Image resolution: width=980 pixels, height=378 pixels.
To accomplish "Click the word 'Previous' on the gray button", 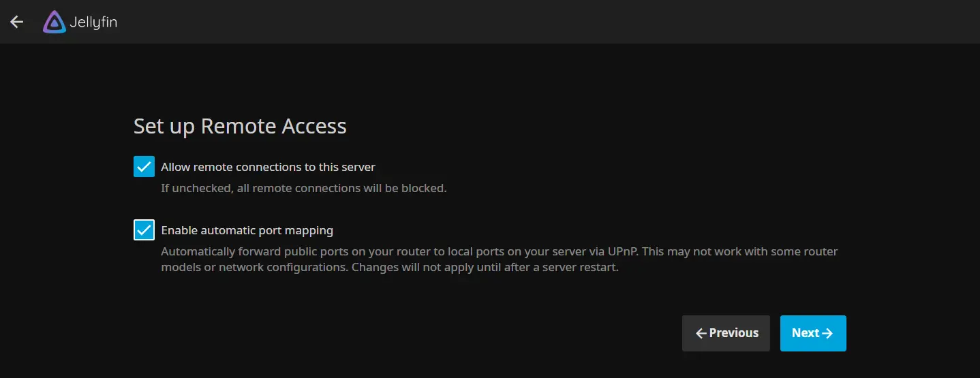I will [x=733, y=333].
